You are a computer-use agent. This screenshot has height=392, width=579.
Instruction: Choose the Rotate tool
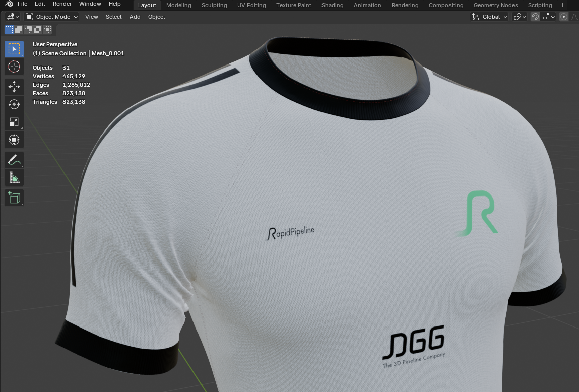pos(14,104)
